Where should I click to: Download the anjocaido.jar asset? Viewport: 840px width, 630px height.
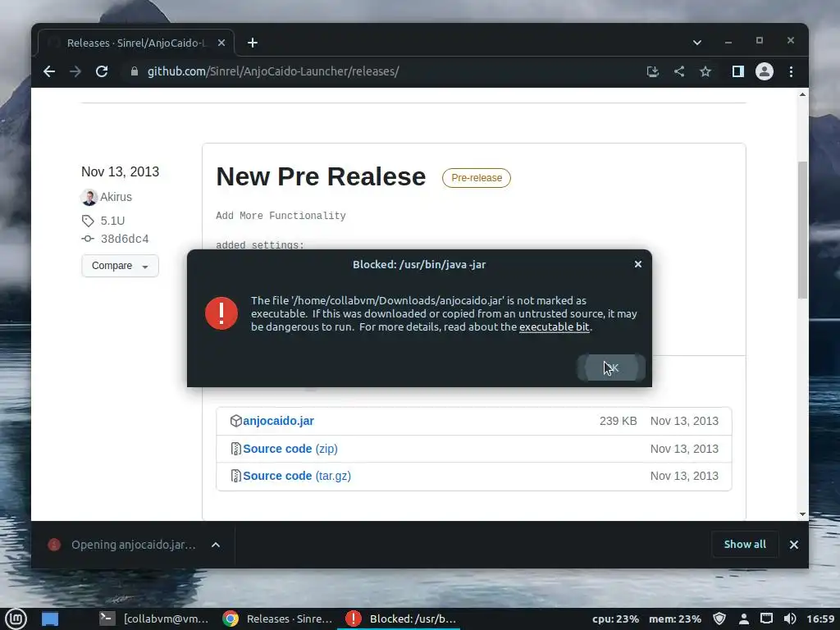(279, 421)
